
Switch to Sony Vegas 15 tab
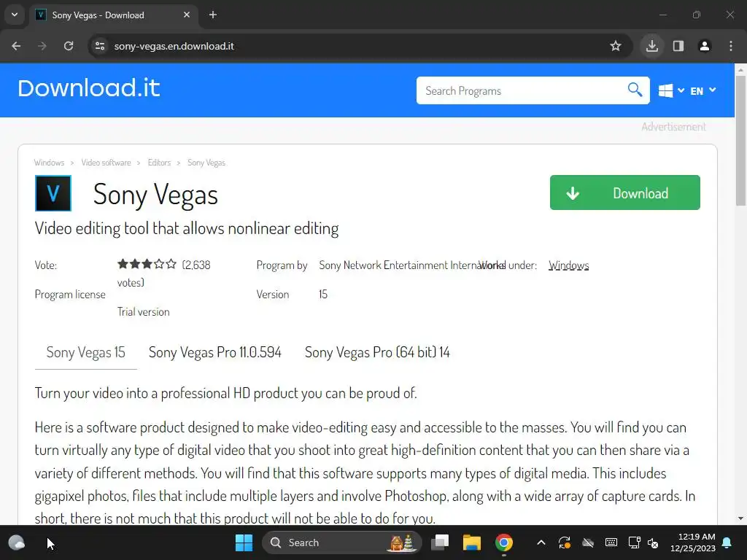tap(86, 352)
